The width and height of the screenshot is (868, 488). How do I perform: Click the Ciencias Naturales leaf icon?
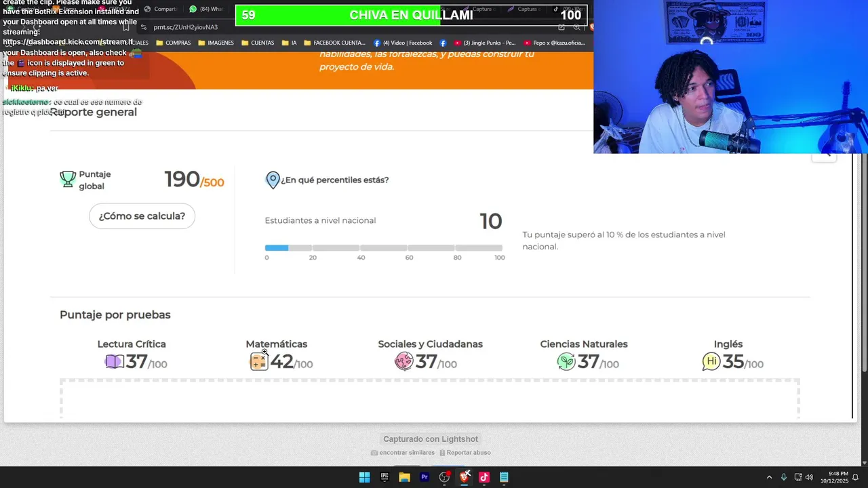tap(566, 362)
